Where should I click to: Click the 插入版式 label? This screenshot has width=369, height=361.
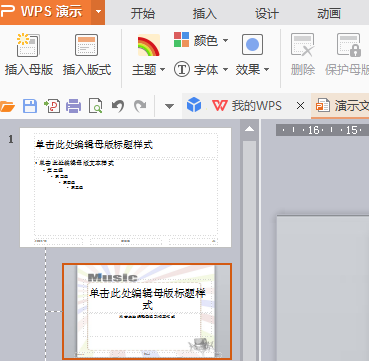tap(87, 70)
